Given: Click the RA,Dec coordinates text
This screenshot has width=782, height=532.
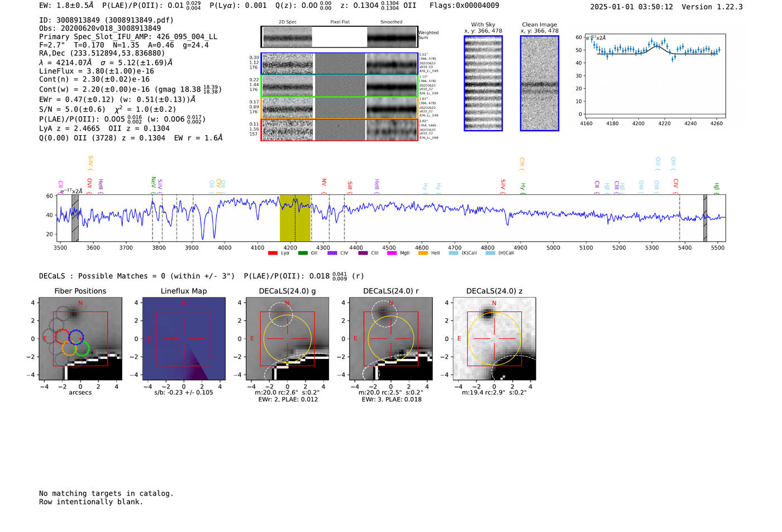Looking at the screenshot, I should click(x=102, y=53).
